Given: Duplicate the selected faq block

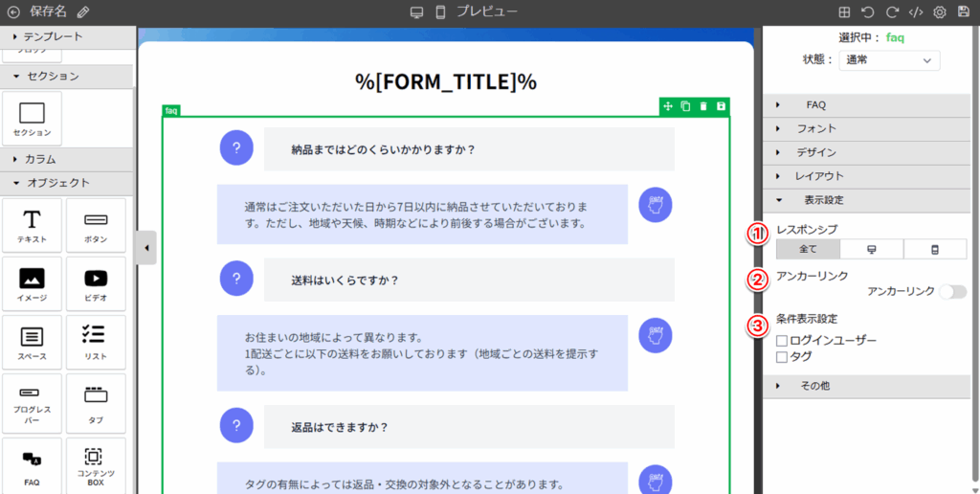Looking at the screenshot, I should tap(685, 106).
